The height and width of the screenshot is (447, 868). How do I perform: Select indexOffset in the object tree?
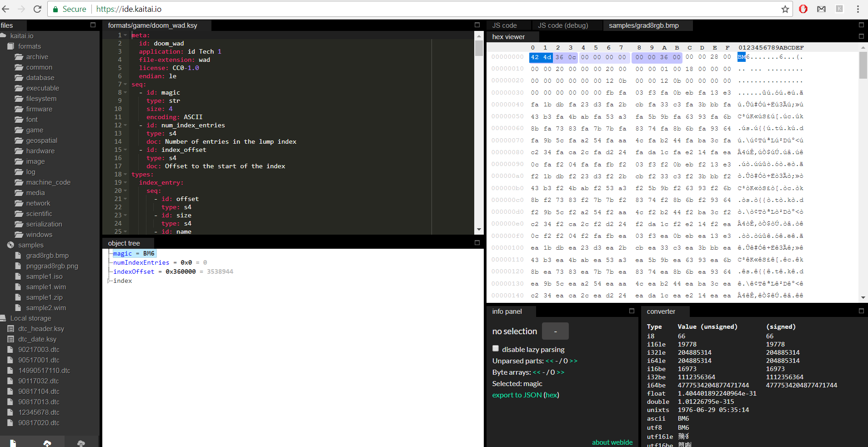coord(134,272)
